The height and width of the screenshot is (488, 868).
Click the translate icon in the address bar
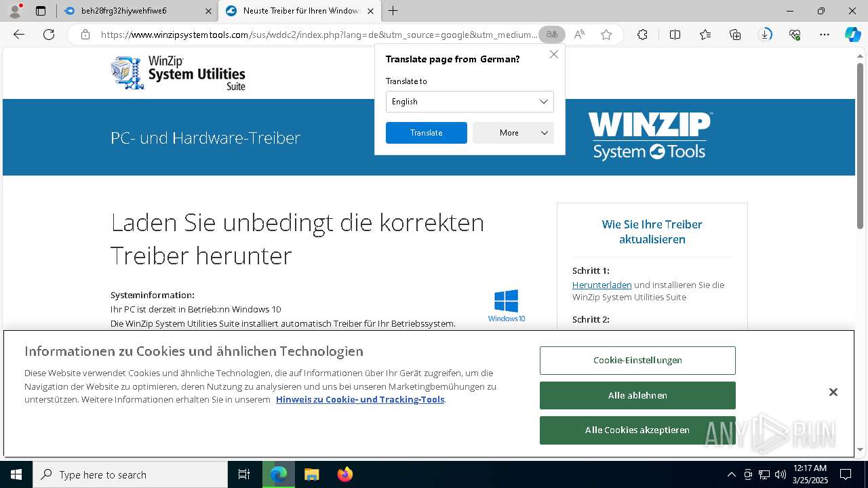(552, 35)
